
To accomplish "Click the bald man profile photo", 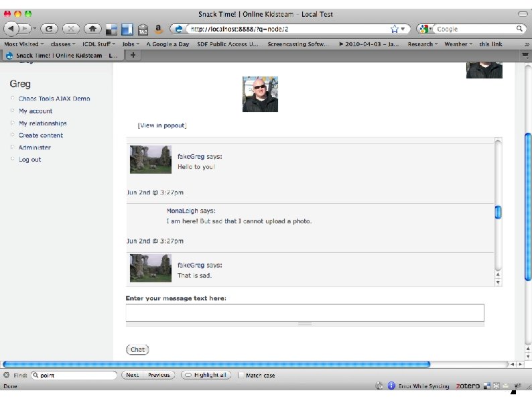I will point(260,94).
